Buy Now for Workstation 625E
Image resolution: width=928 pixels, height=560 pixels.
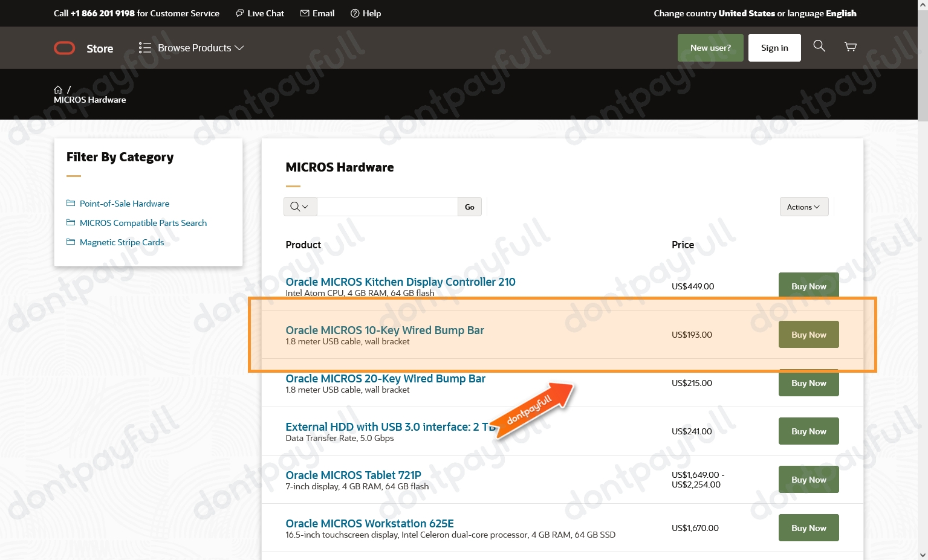pyautogui.click(x=808, y=528)
